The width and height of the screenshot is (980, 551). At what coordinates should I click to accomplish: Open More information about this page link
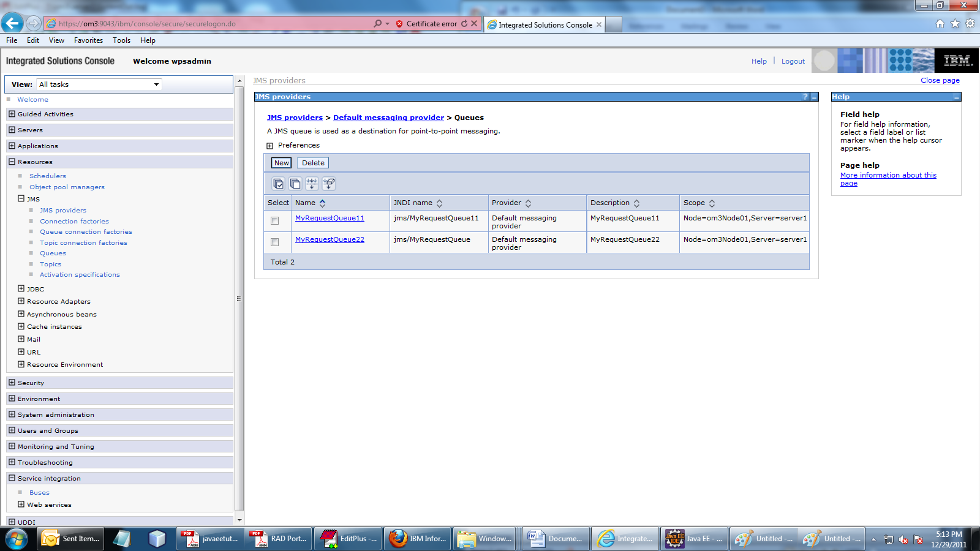(x=888, y=179)
